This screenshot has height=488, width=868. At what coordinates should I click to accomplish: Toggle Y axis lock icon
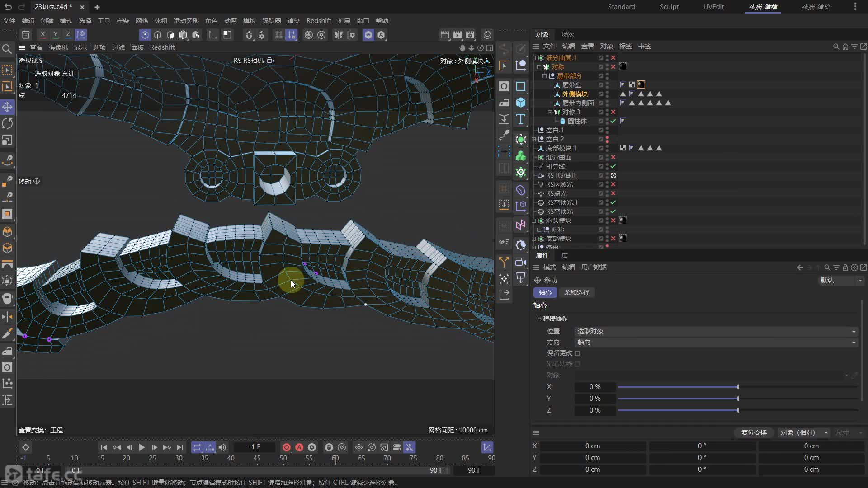[55, 35]
